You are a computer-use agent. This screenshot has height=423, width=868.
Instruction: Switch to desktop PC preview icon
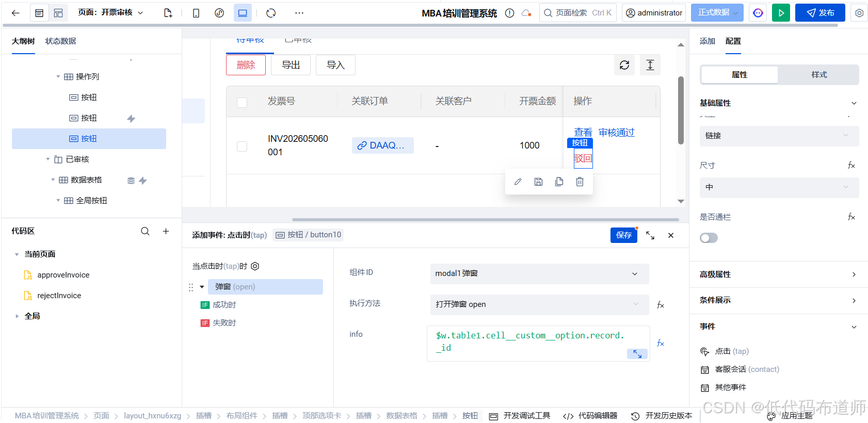243,13
